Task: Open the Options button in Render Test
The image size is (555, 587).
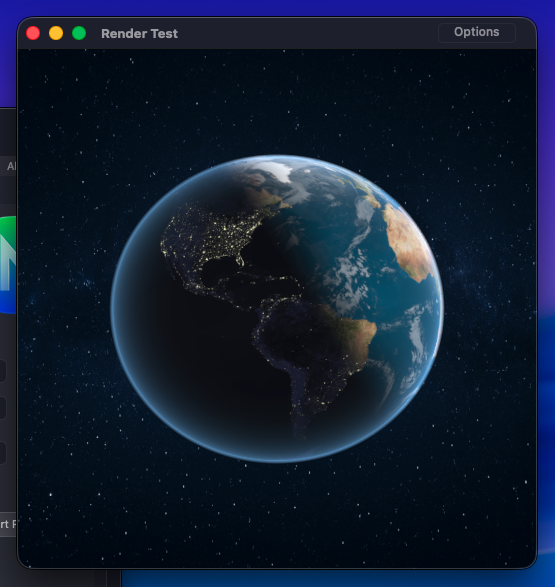Action: click(476, 33)
